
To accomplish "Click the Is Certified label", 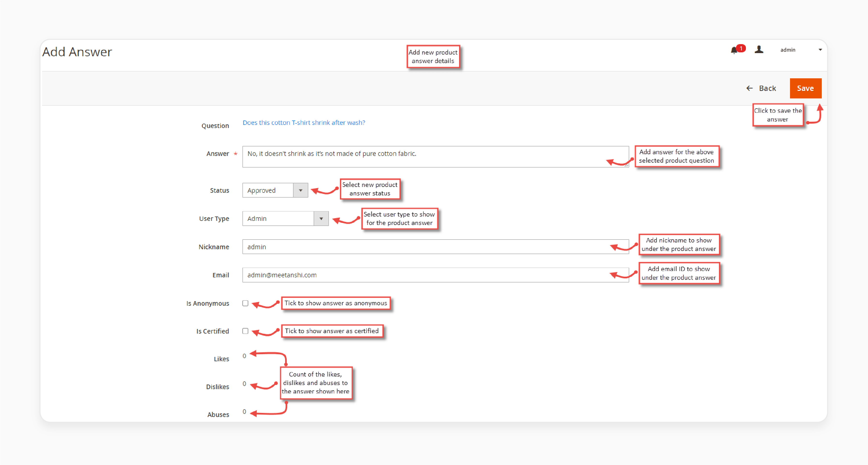I will (213, 331).
